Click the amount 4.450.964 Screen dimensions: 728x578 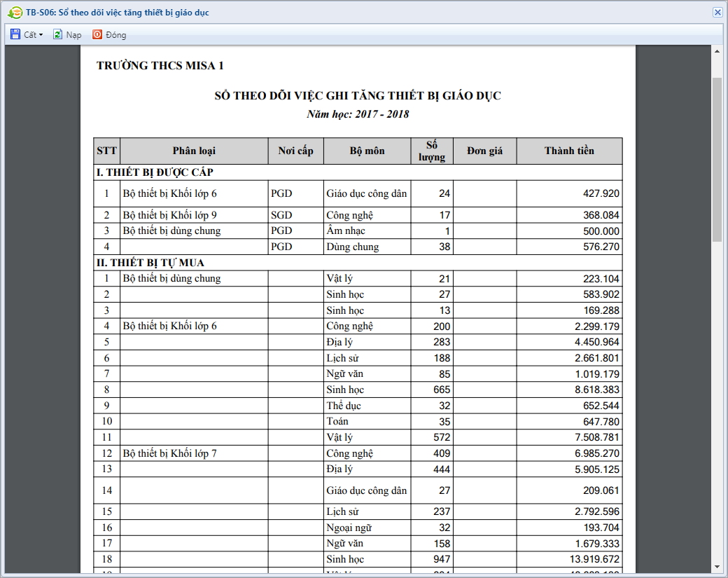coord(597,342)
